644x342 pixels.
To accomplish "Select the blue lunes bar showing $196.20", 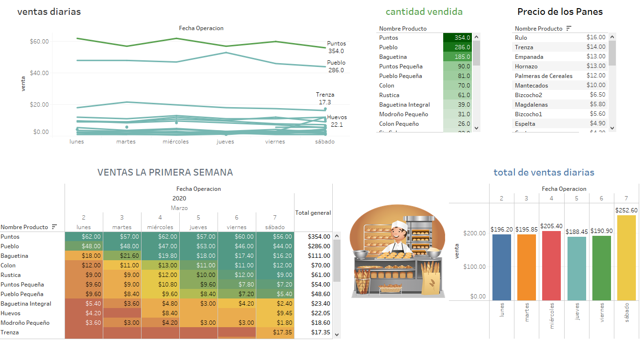I will [x=502, y=267].
